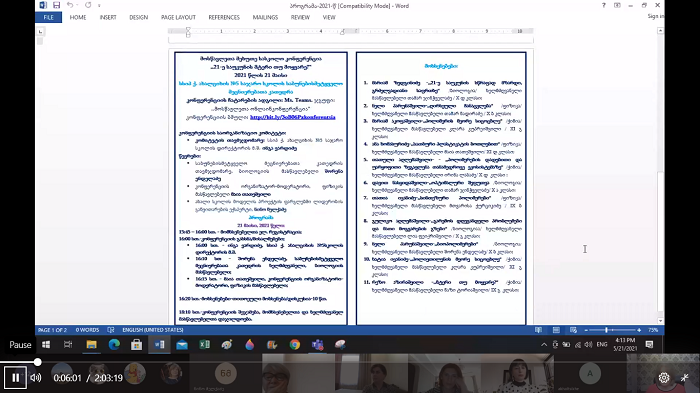Open Ribbon Display Options button
Viewport: 700px width, 393px height.
pyautogui.click(x=617, y=5)
